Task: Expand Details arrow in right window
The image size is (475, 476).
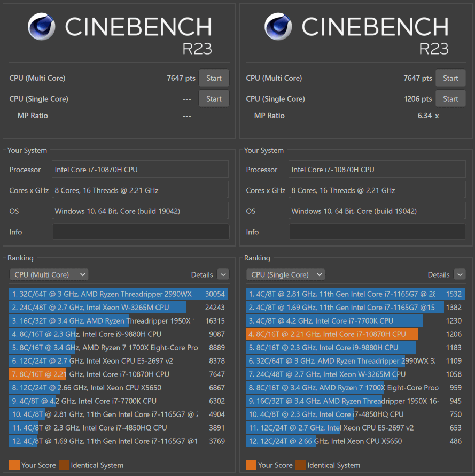Action: pyautogui.click(x=460, y=274)
